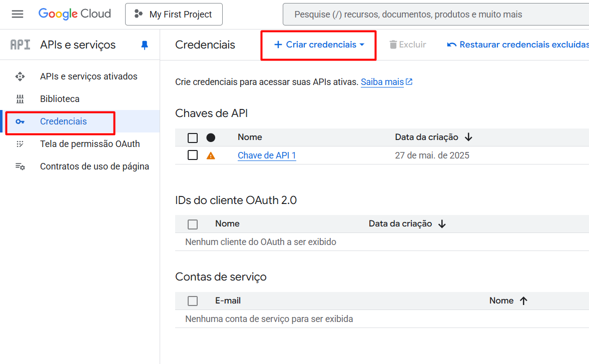Click the APIs e serviços ativados icon
This screenshot has height=364, width=589.
pyautogui.click(x=20, y=76)
